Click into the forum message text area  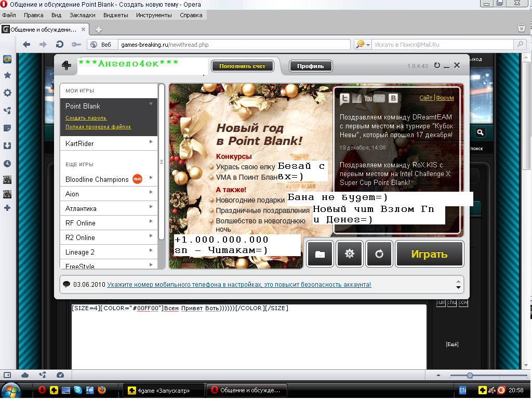point(249,337)
